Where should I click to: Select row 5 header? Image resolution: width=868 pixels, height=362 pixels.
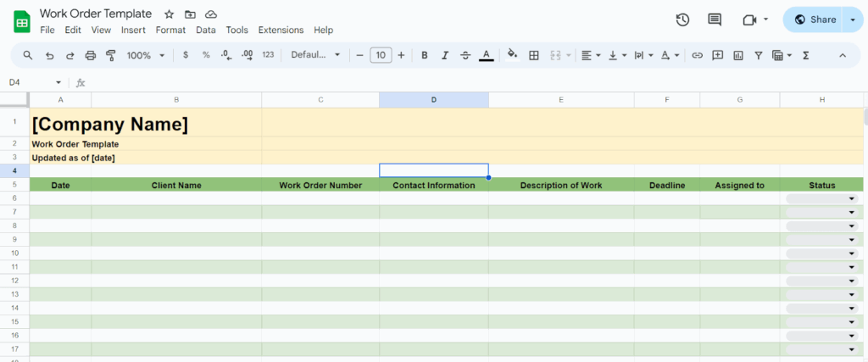(15, 185)
